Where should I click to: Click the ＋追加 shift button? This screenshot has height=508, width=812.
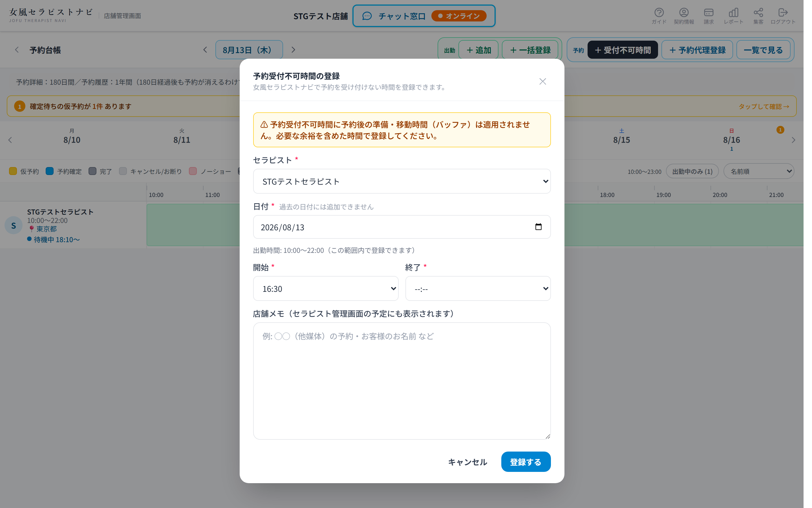[x=478, y=50]
